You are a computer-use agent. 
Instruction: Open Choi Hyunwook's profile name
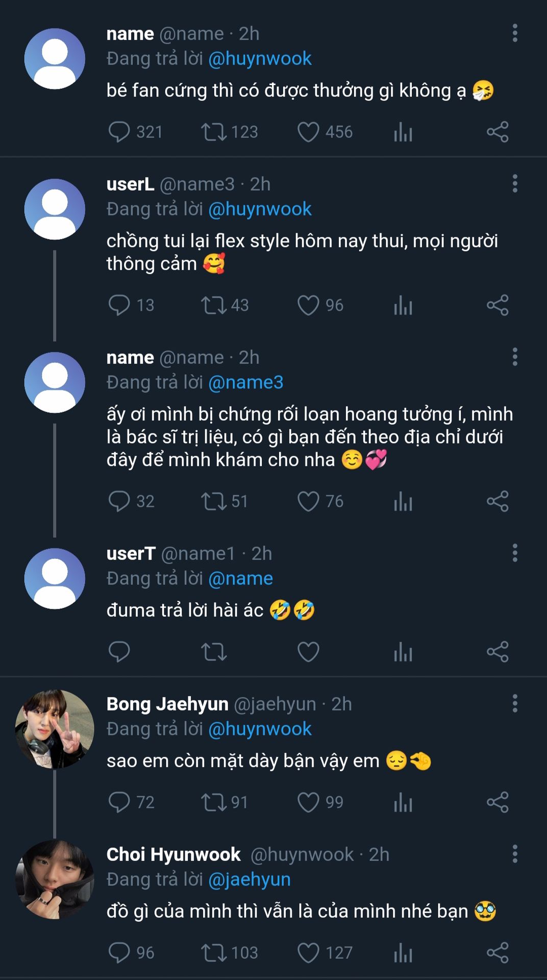click(x=173, y=854)
